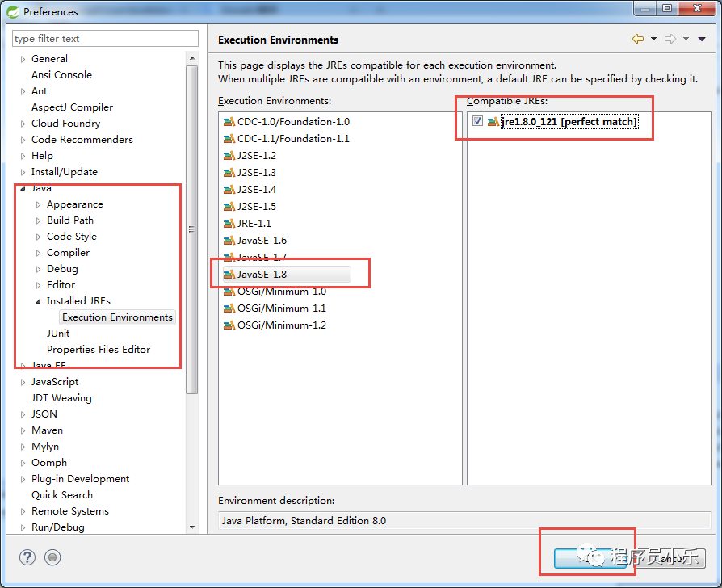Image resolution: width=722 pixels, height=588 pixels.
Task: Expand the Maven tree node
Action: [23, 431]
